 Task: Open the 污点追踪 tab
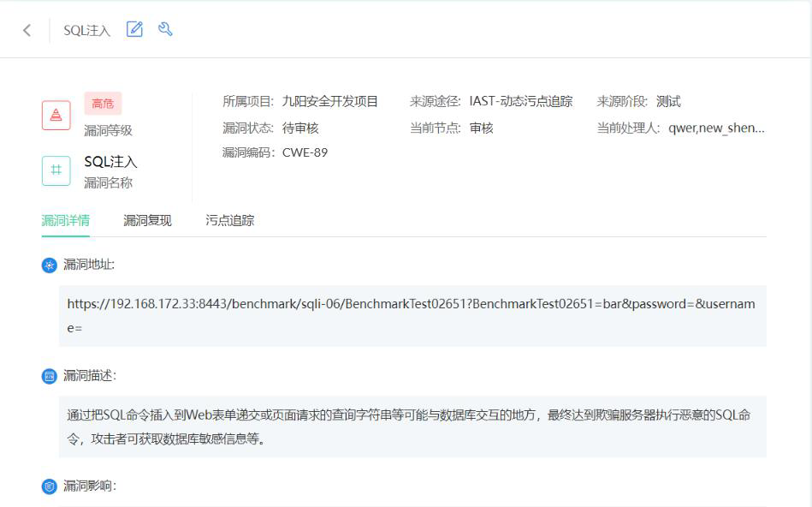(230, 220)
